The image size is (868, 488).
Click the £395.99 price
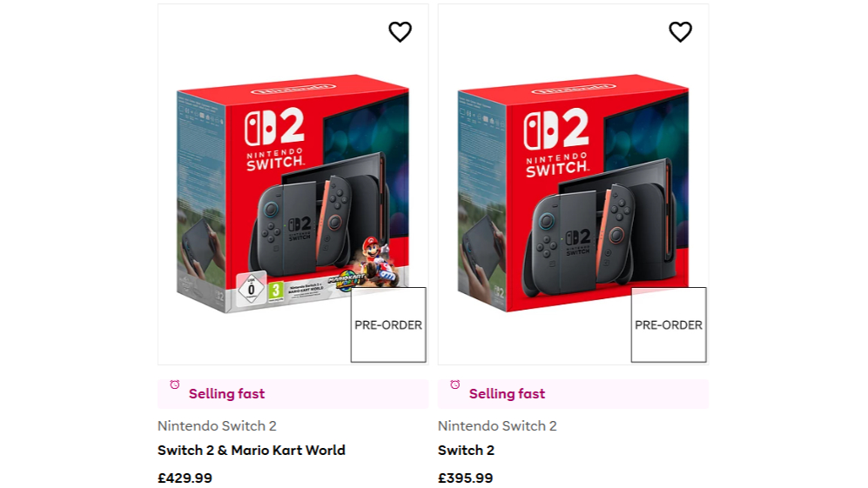point(465,478)
